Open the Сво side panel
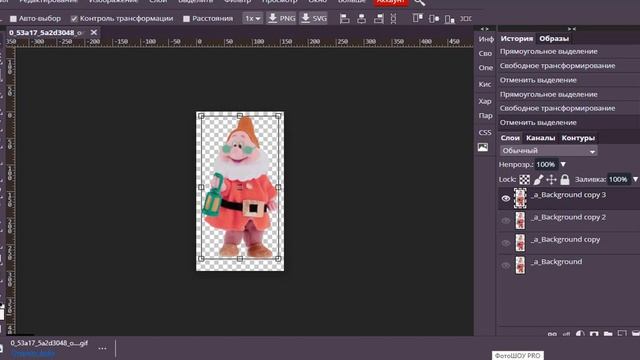 tap(485, 53)
